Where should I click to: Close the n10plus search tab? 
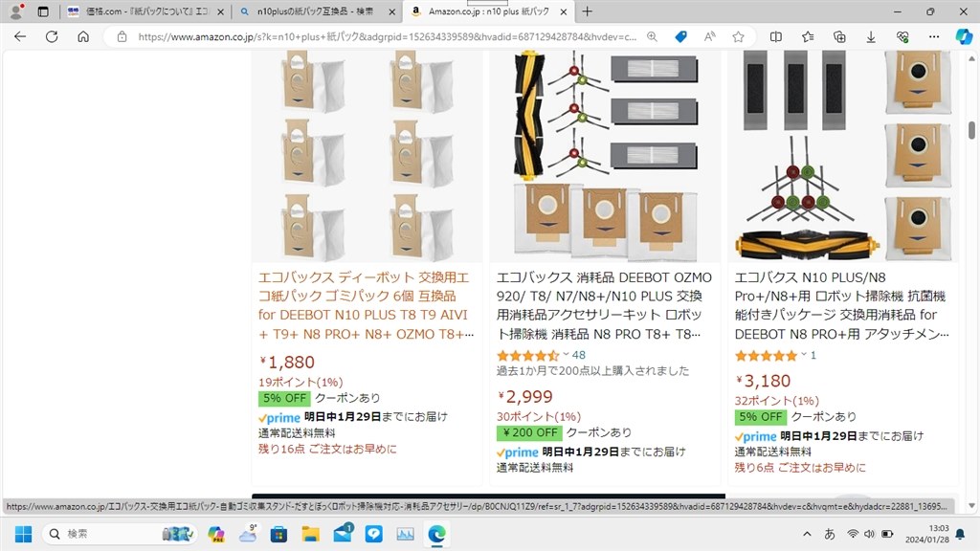click(x=391, y=11)
